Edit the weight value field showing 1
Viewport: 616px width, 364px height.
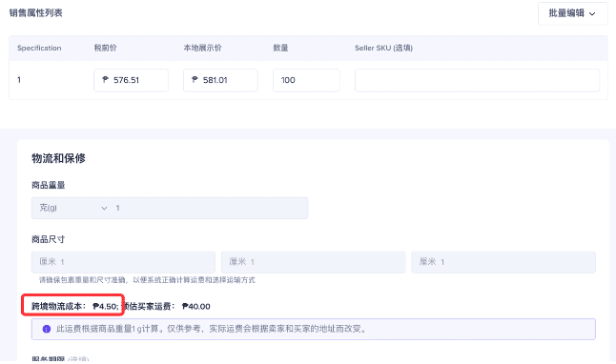click(210, 208)
